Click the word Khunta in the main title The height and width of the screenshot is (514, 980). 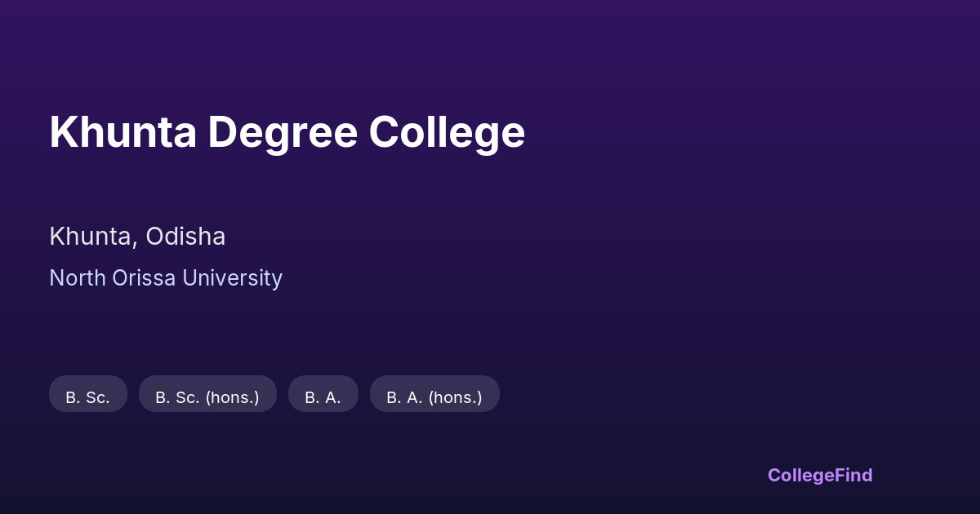pyautogui.click(x=122, y=132)
